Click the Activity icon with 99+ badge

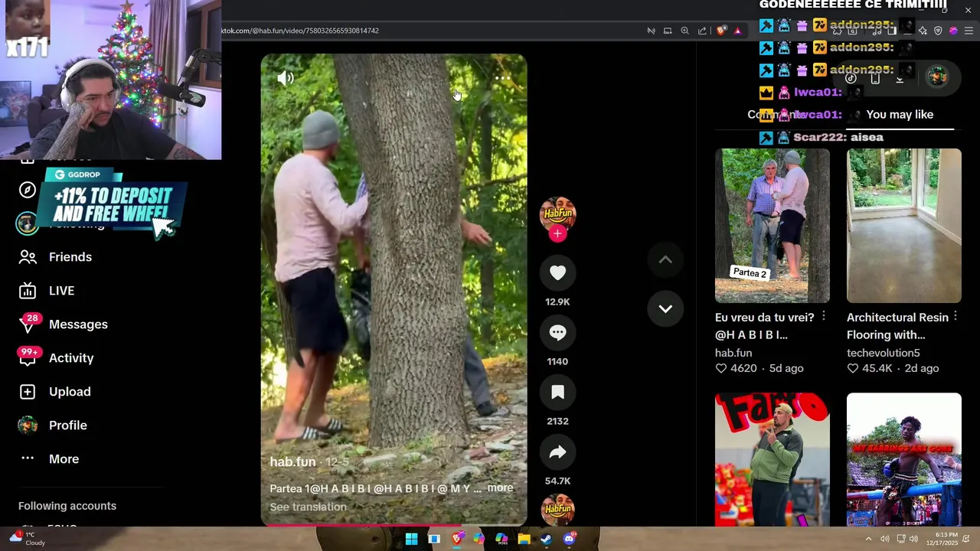(x=28, y=357)
